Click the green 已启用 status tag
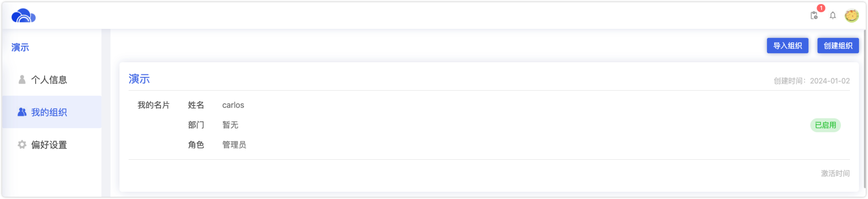 point(826,125)
